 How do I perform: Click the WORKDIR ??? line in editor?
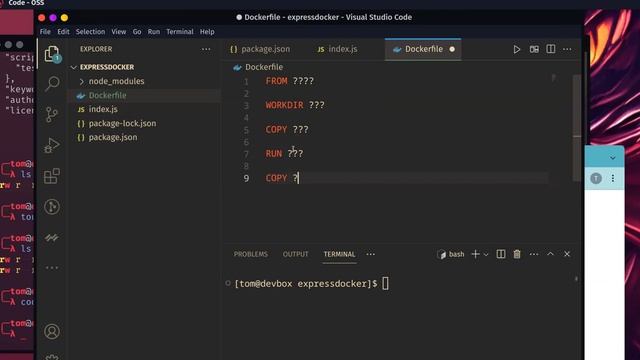click(295, 105)
